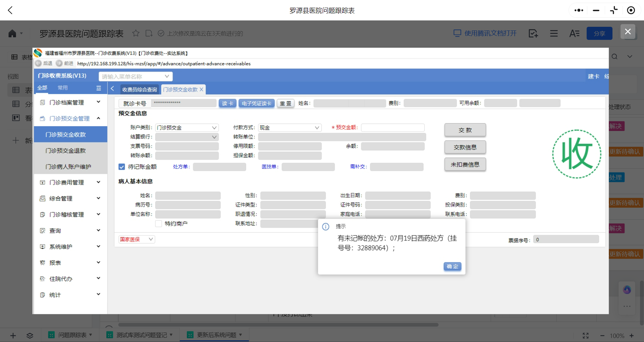
Task: Collapse sidebar with hamburger icon
Action: pyautogui.click(x=99, y=88)
